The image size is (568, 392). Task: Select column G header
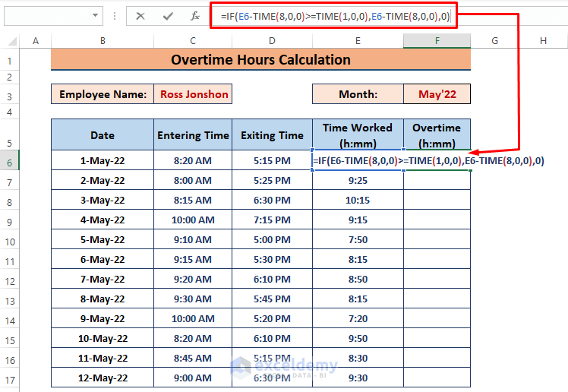tap(495, 41)
